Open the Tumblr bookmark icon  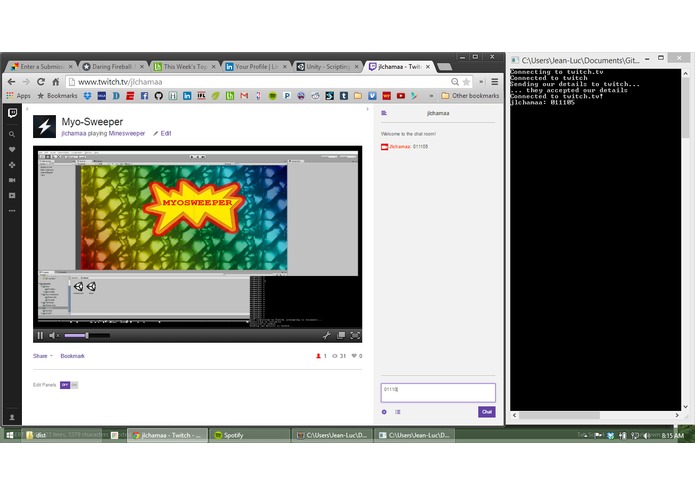344,96
